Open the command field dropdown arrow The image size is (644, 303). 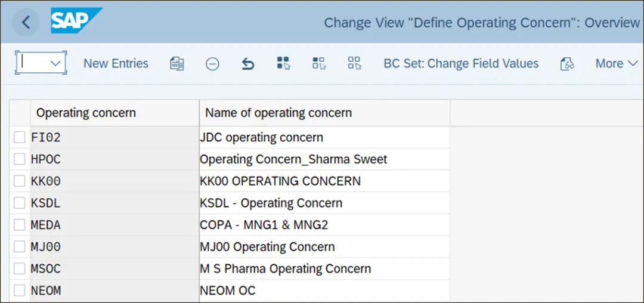coord(56,63)
